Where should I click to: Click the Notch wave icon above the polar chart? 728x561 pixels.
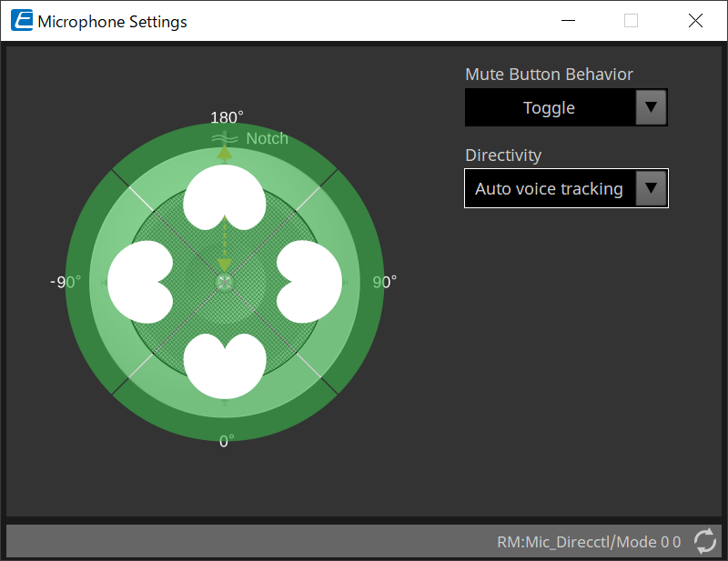point(224,138)
